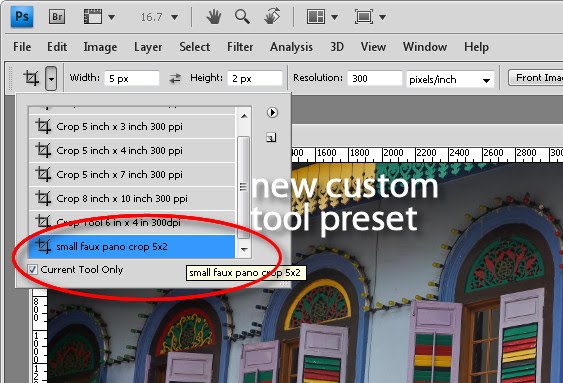
Task: Create new tool preset icon
Action: tap(271, 137)
